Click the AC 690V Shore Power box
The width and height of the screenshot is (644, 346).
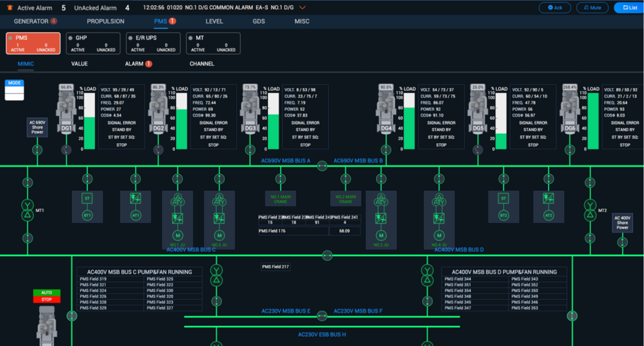(37, 128)
